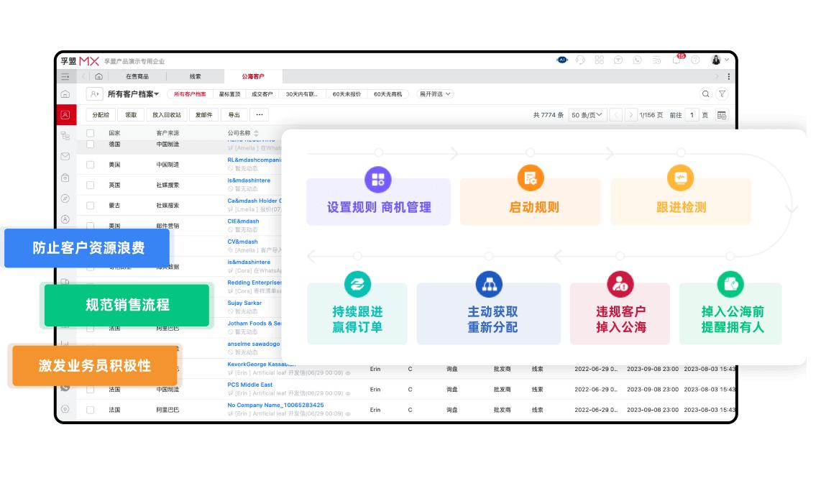
Task: Click the WhatsApp icon in the top bar
Action: 637,60
